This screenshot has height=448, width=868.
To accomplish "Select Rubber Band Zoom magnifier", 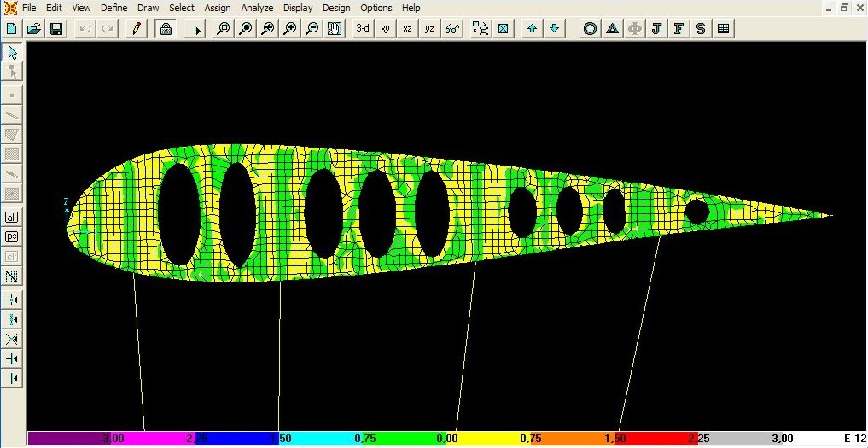I will point(223,28).
